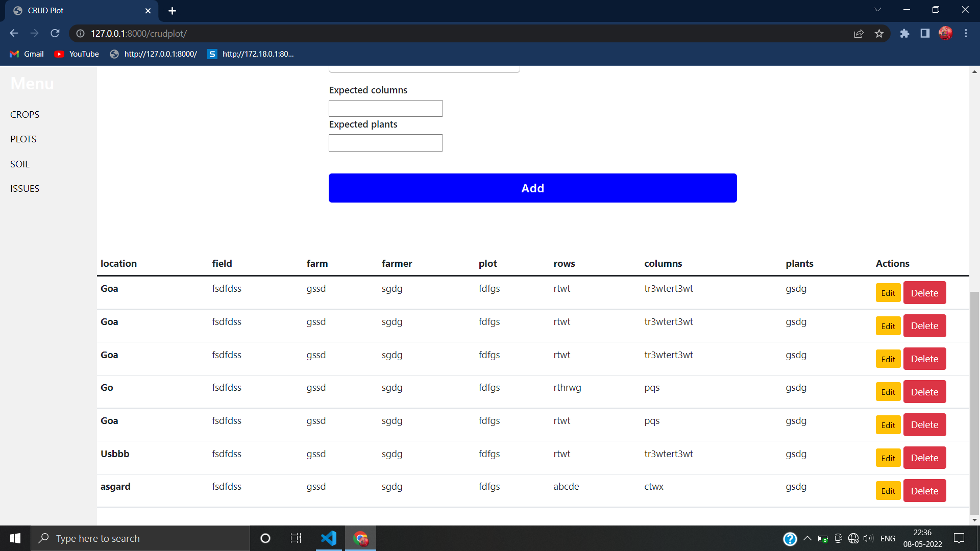Open Gmail from the bookmarks bar
Viewport: 980px width, 551px height.
point(27,54)
